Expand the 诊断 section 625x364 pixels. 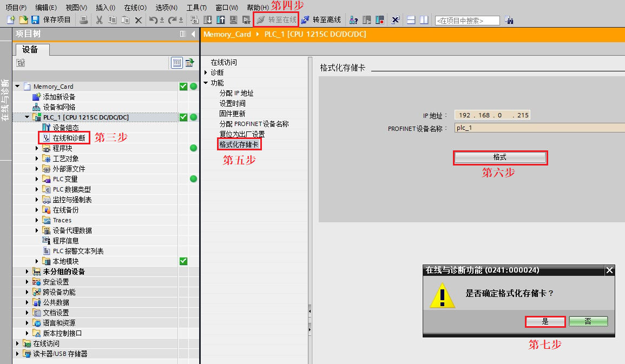(206, 72)
